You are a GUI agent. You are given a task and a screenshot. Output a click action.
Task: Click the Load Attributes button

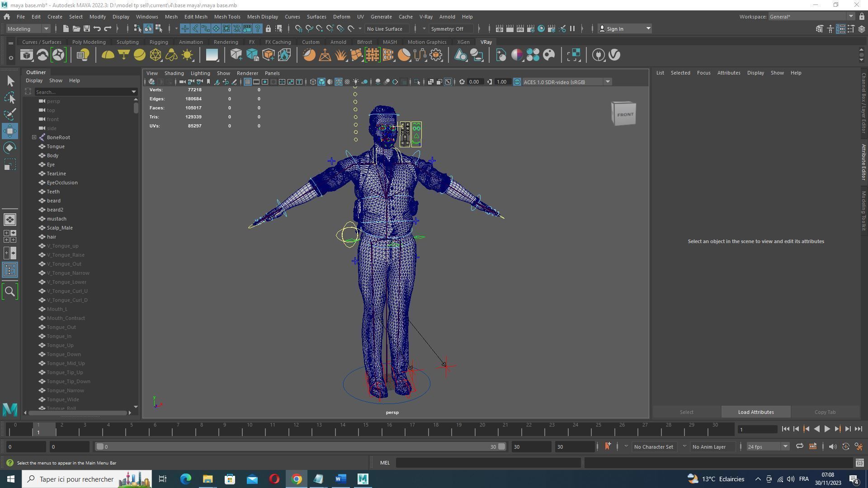(755, 412)
